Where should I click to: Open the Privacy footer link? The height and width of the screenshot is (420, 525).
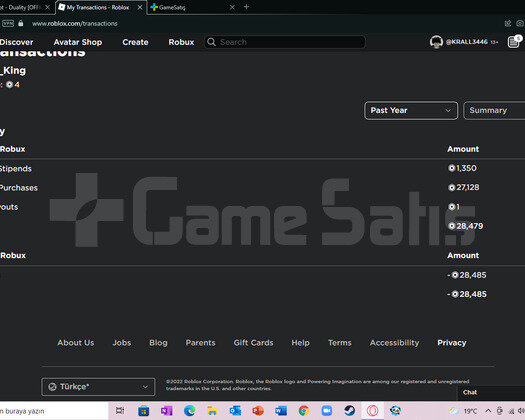point(452,343)
